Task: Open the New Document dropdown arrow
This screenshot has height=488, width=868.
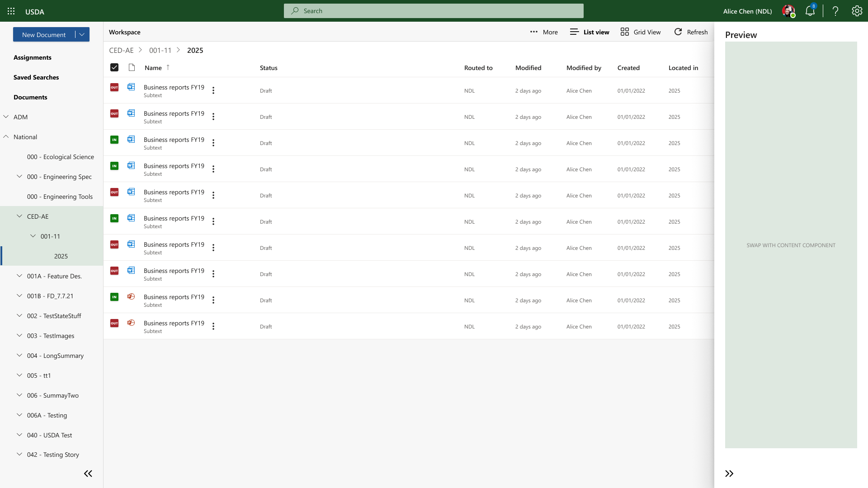Action: click(82, 34)
